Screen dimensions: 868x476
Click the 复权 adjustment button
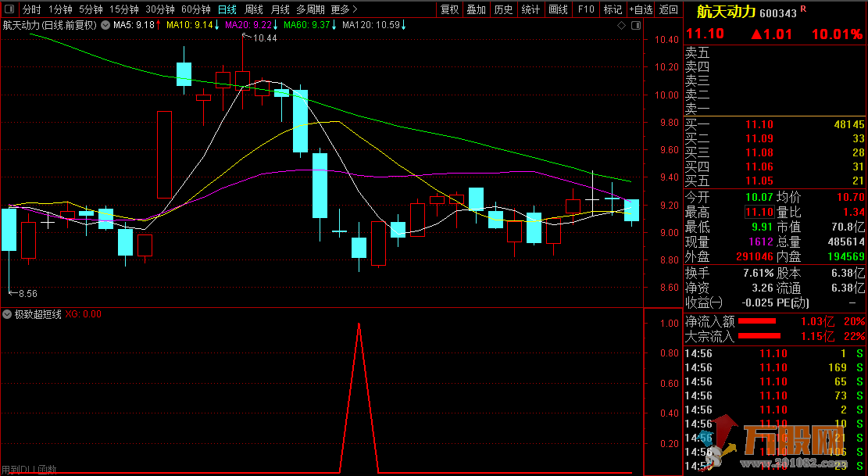pos(450,9)
